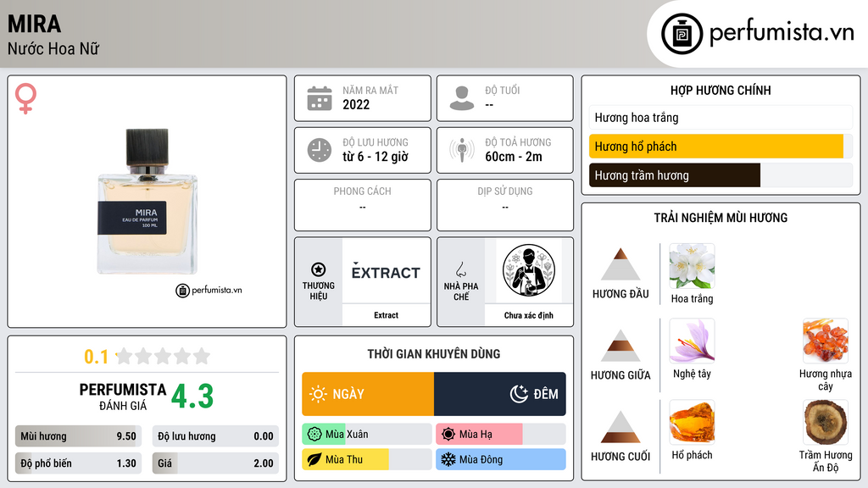Click the Mùa Hạ season bar
The height and width of the screenshot is (488, 868).
[x=501, y=435]
